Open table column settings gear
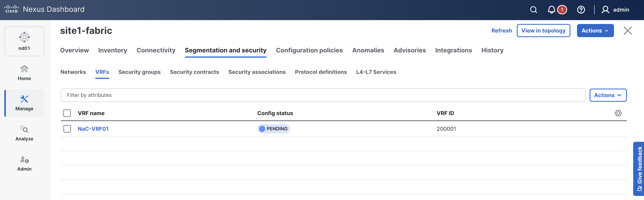 (618, 113)
